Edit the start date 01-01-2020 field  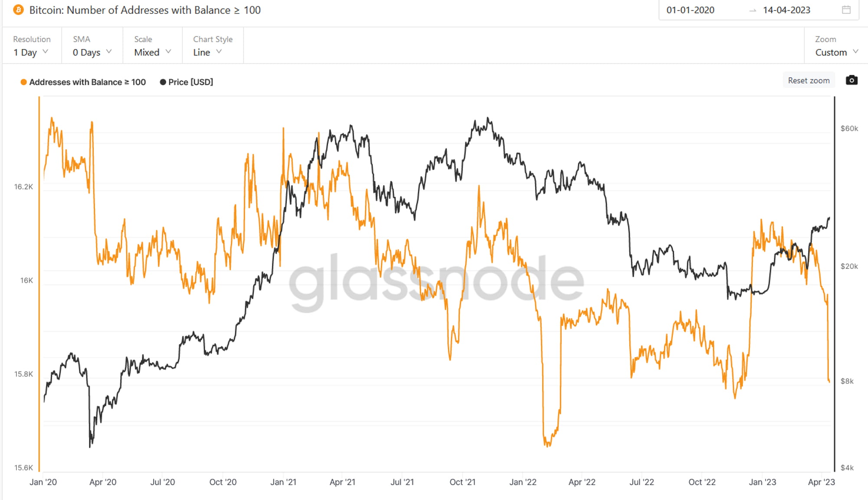pos(690,10)
